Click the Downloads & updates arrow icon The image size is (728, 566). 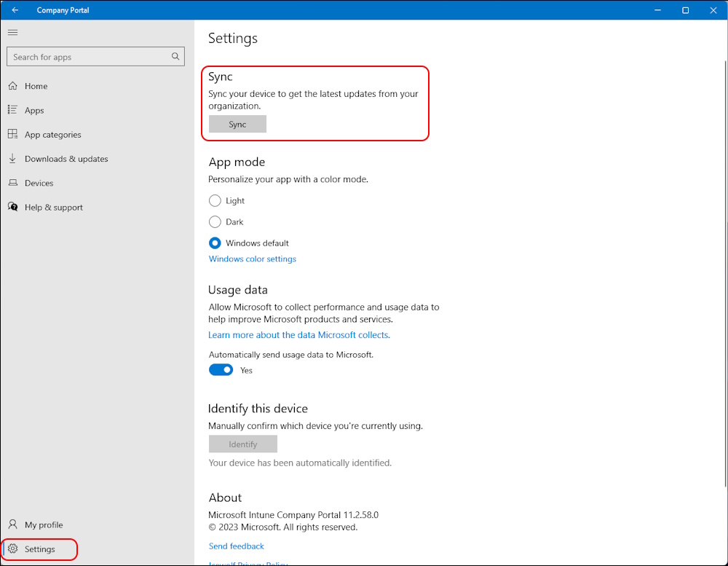12,159
